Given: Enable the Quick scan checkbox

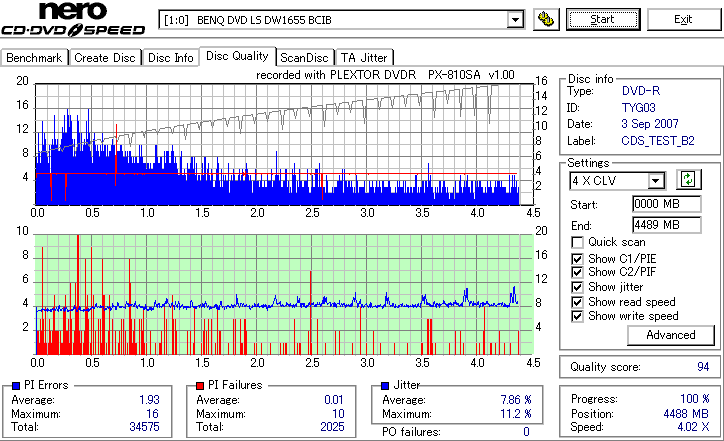Looking at the screenshot, I should [x=577, y=242].
